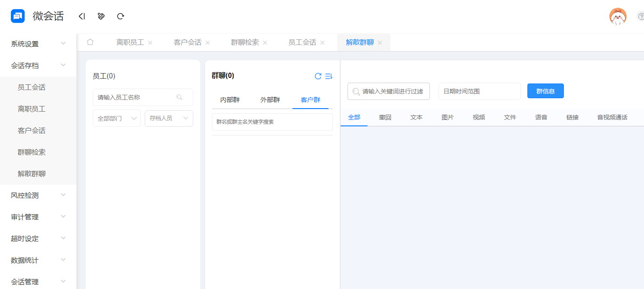This screenshot has width=644, height=289.
Task: Refresh the page via the toolbar refresh icon
Action: tap(120, 16)
